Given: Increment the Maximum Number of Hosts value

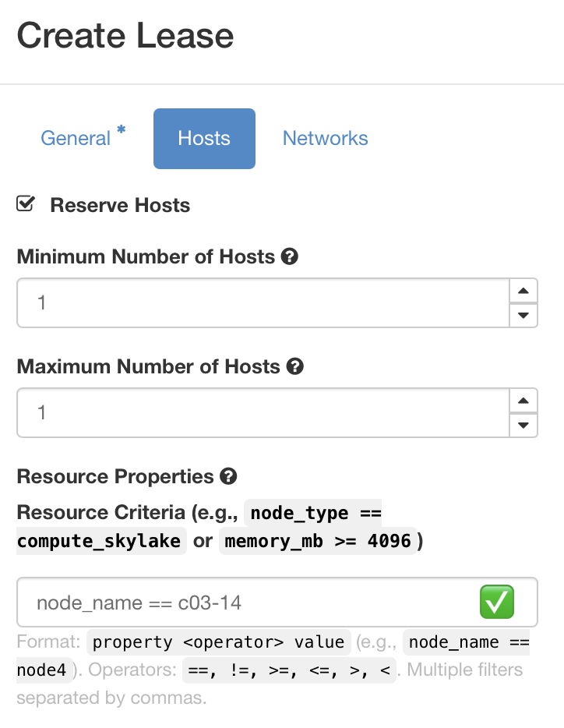Looking at the screenshot, I should point(523,401).
